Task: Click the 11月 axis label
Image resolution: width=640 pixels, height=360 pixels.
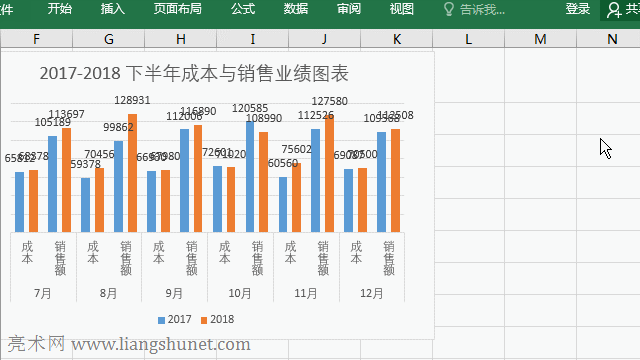Action: point(306,293)
